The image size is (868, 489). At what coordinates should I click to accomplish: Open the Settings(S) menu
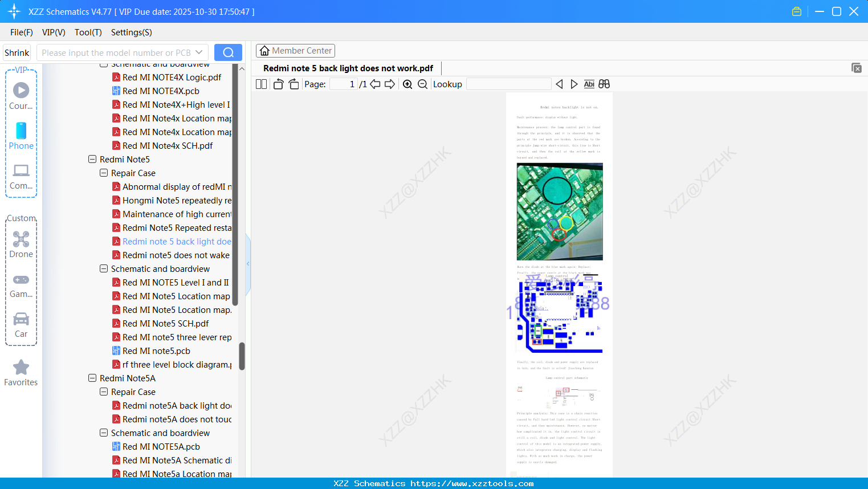point(132,32)
